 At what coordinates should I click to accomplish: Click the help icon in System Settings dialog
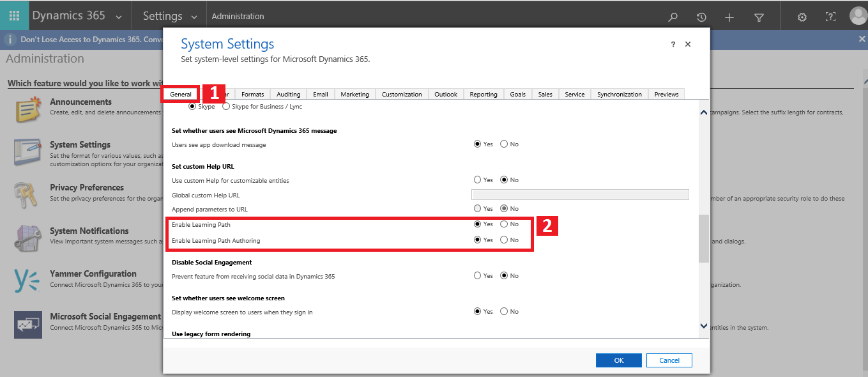tap(673, 45)
